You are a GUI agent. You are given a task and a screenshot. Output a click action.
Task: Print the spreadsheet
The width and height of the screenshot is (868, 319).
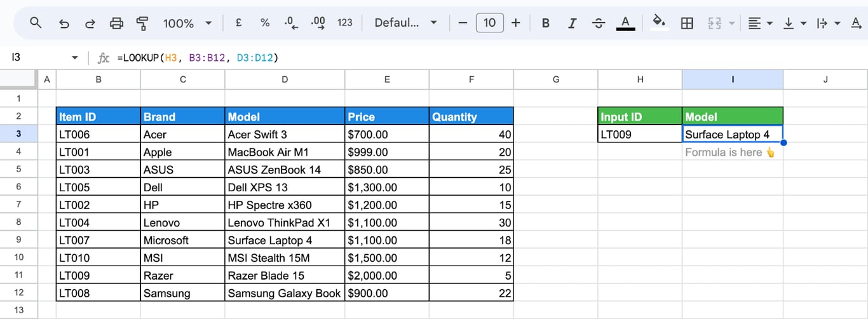pos(116,23)
